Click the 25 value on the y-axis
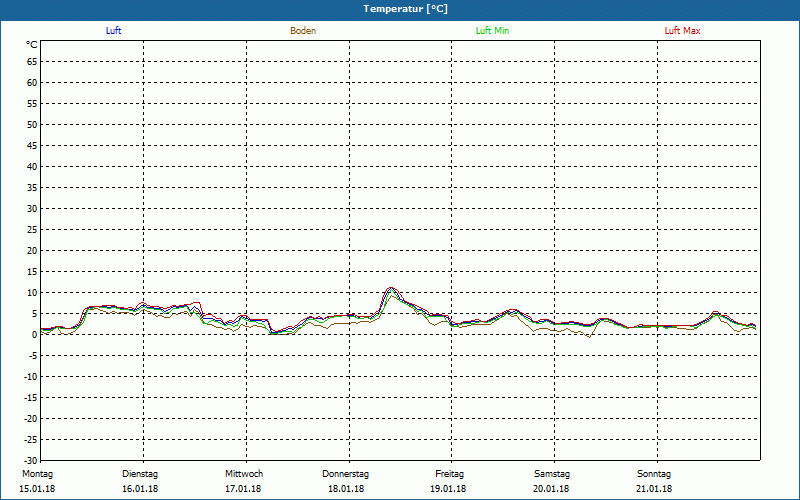The image size is (800, 500). pyautogui.click(x=32, y=230)
